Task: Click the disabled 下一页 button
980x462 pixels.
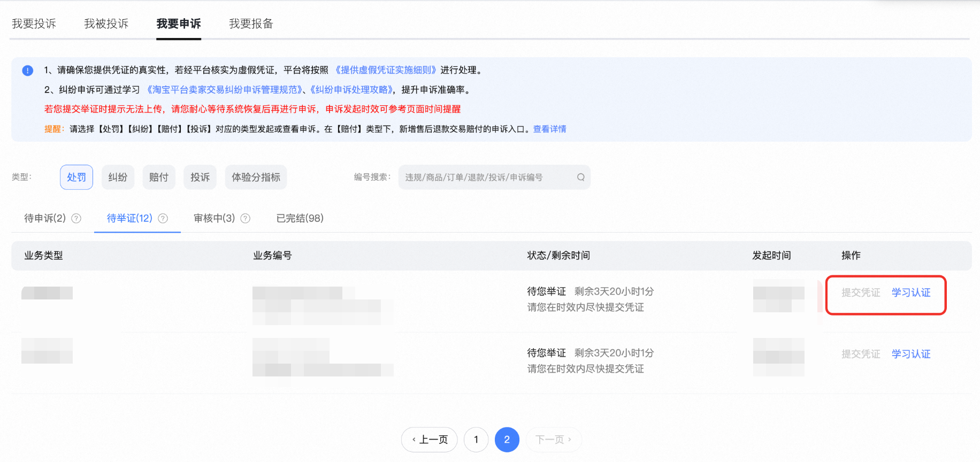Action: pos(554,440)
